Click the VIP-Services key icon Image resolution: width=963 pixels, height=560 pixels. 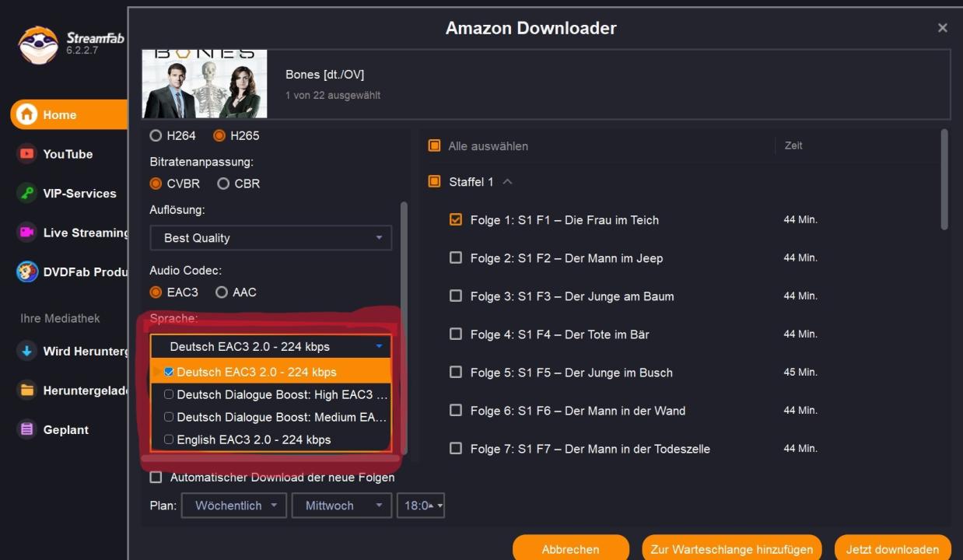[x=27, y=193]
